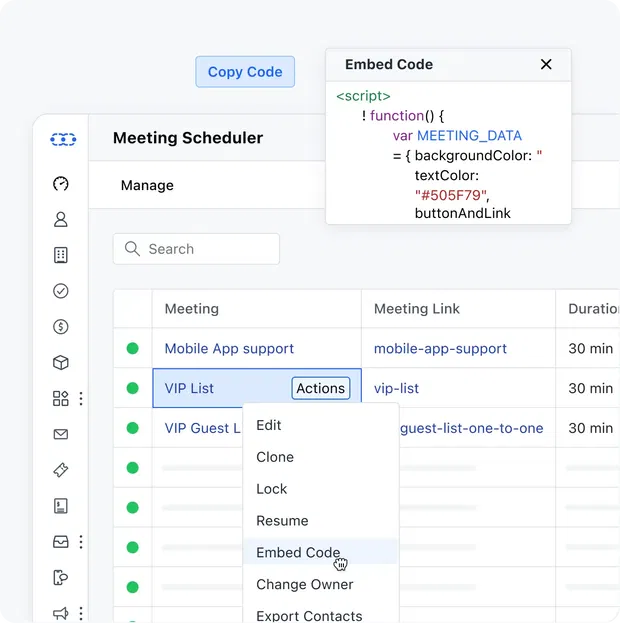Click the 30 min duration for Mobile App support
This screenshot has height=623, width=620.
591,348
